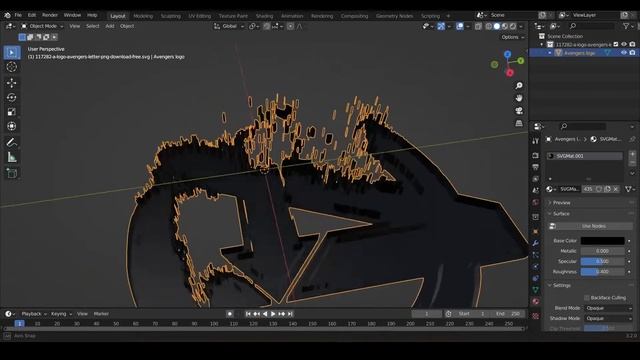Add material slot with plus button
This screenshot has width=640, height=360.
pyautogui.click(x=632, y=154)
